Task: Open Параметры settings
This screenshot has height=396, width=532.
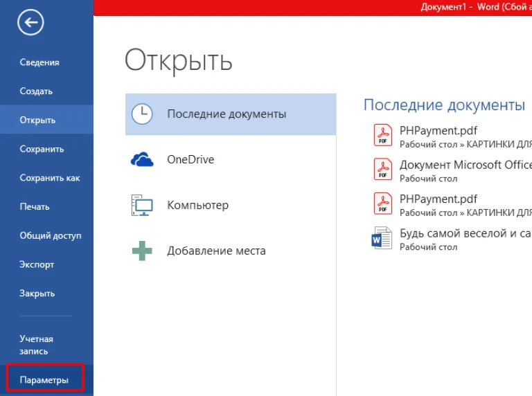Action: pos(45,379)
